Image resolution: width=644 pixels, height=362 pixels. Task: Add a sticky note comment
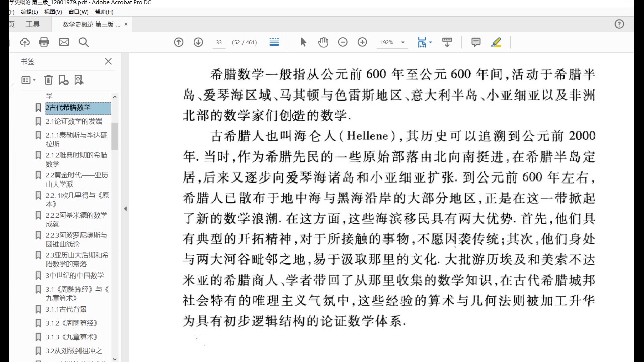coord(476,42)
